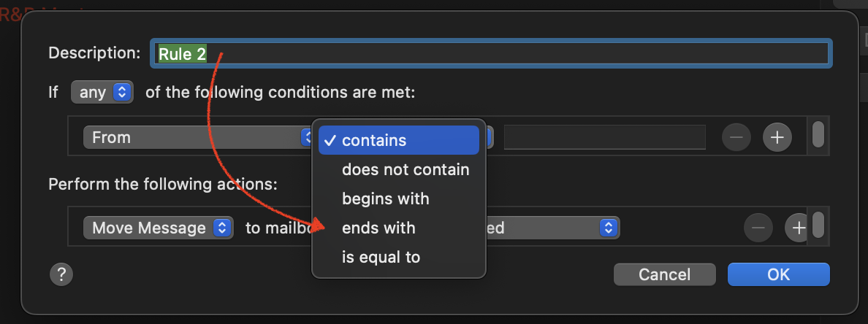Remove the From condition with minus button
The width and height of the screenshot is (868, 324).
point(736,136)
